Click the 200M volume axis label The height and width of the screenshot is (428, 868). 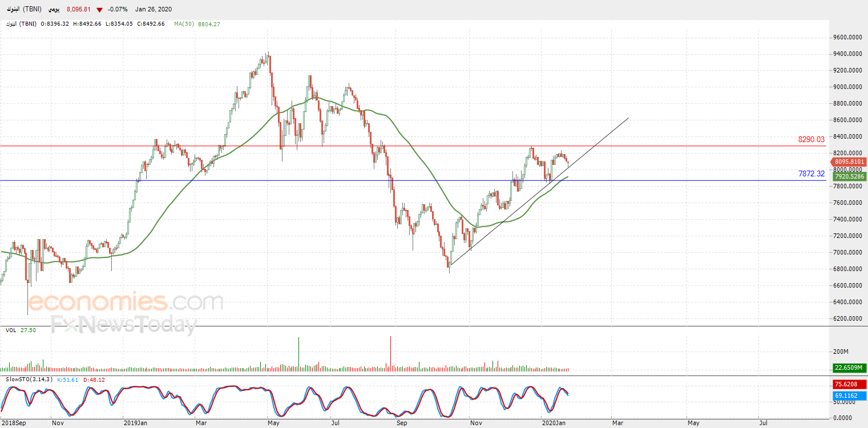[x=842, y=352]
